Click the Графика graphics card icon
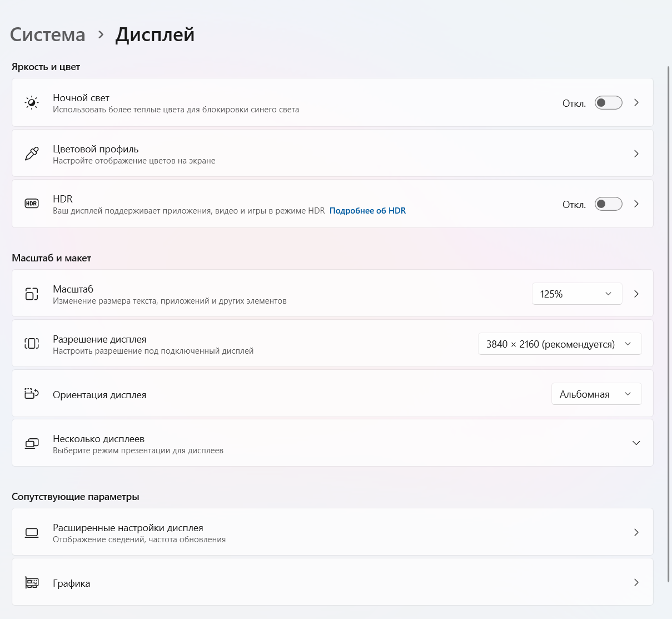 [32, 583]
